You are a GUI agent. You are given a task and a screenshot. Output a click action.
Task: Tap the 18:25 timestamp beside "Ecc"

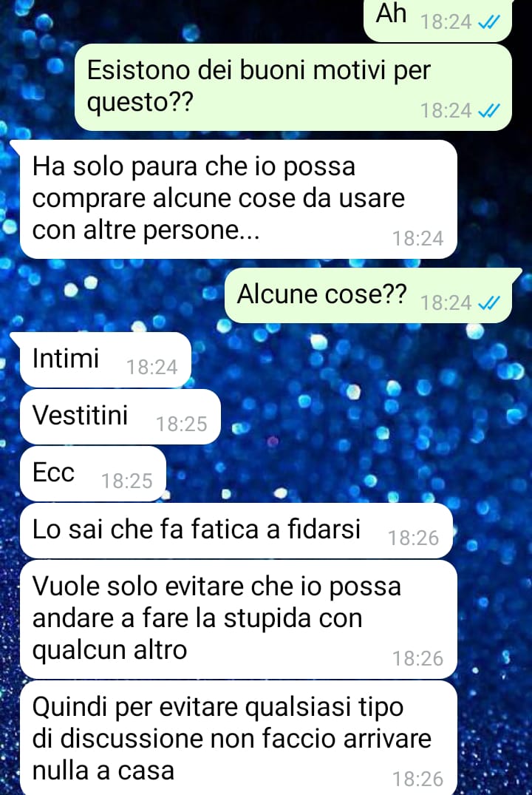[126, 481]
